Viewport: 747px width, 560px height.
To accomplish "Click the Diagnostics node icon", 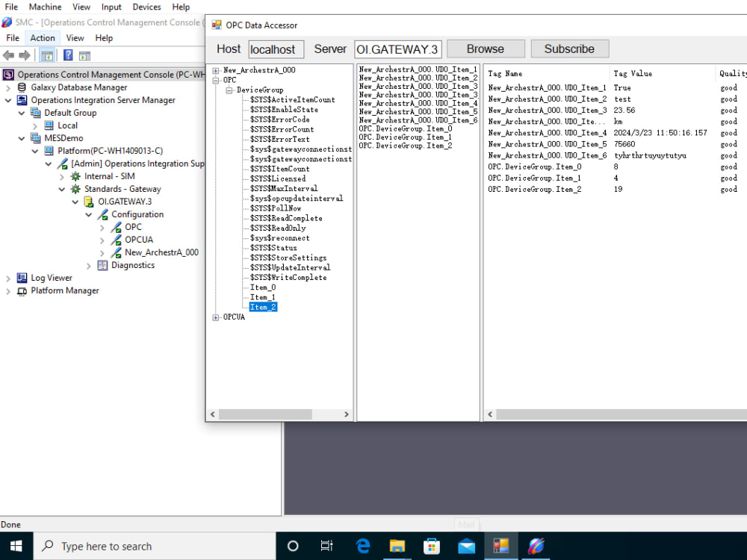I will (x=101, y=264).
